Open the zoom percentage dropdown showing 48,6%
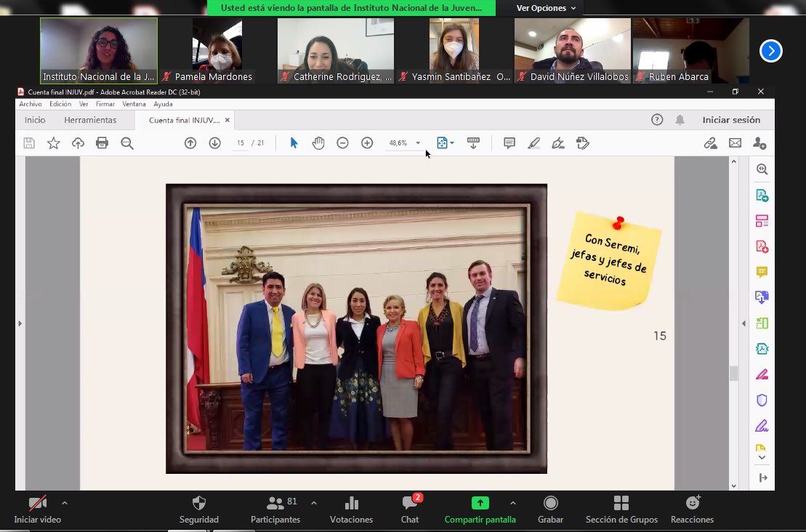The width and height of the screenshot is (806, 532). 406,142
